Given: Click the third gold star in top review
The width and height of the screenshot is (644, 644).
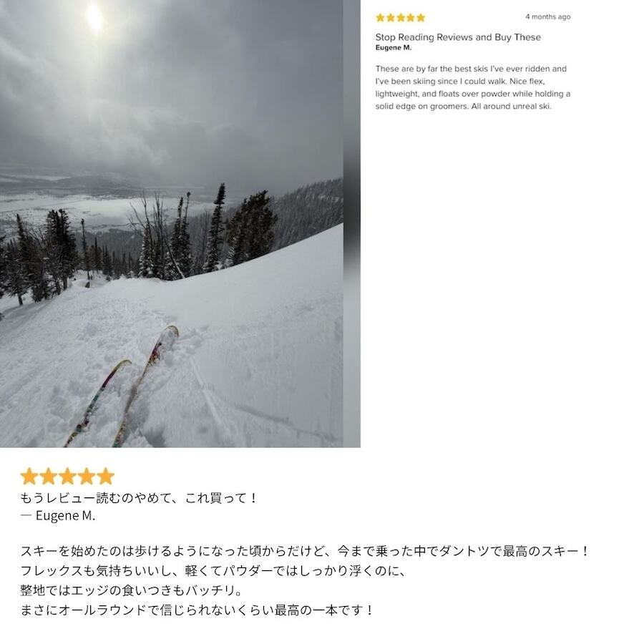Looking at the screenshot, I should pyautogui.click(x=401, y=18).
